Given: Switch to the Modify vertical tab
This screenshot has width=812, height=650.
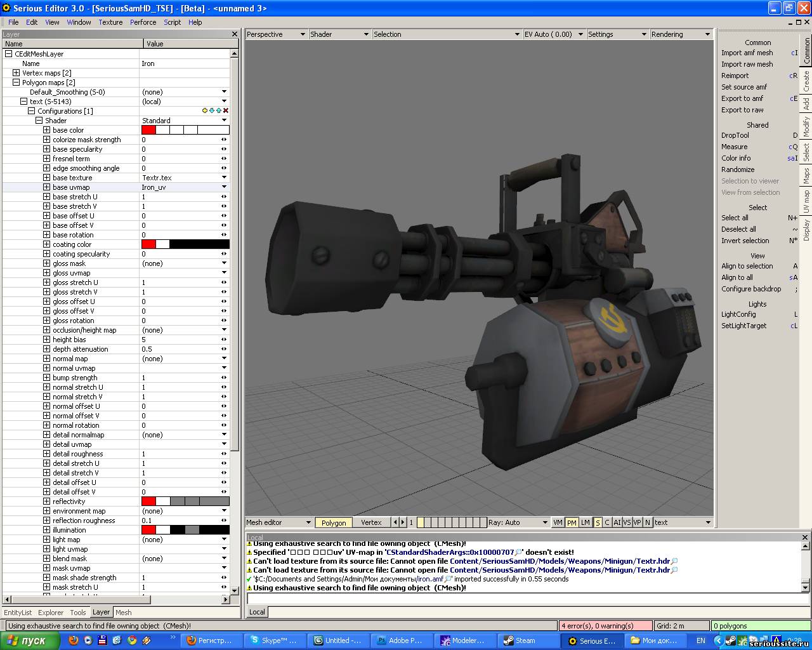Looking at the screenshot, I should pyautogui.click(x=806, y=127).
